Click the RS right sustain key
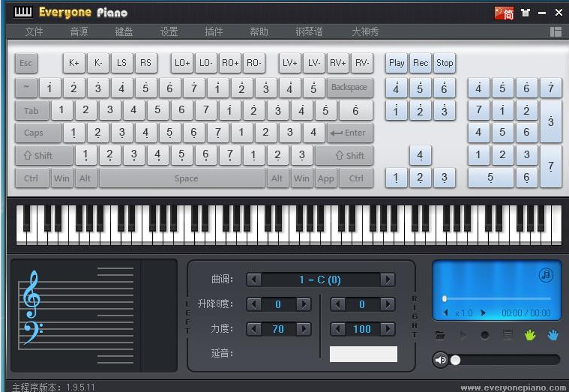Viewport: 569px width, 392px height. point(145,63)
